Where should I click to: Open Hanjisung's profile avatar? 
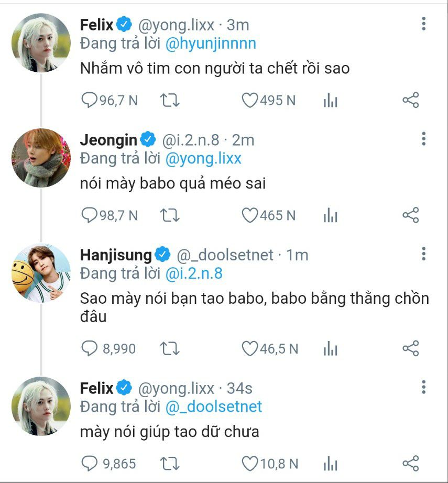click(x=41, y=273)
